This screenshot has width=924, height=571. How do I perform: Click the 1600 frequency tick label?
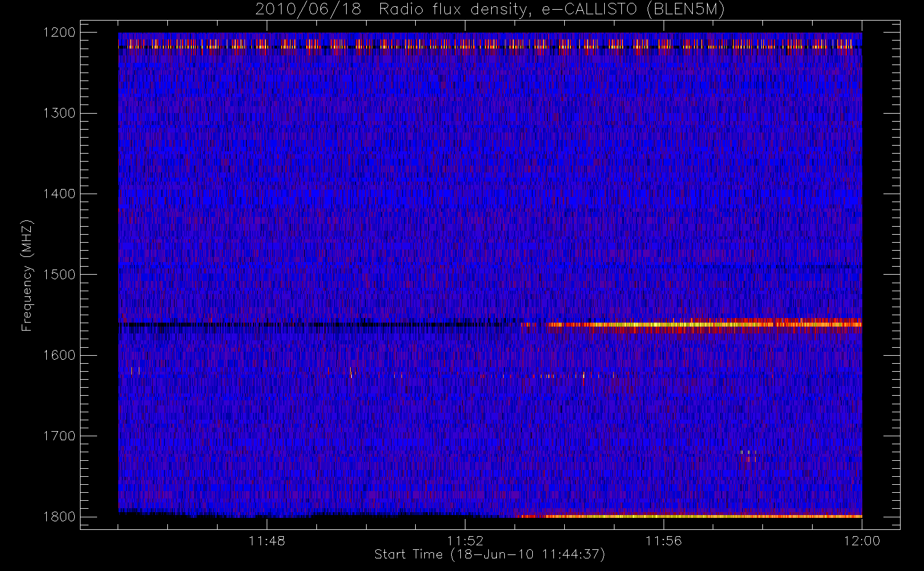[59, 355]
